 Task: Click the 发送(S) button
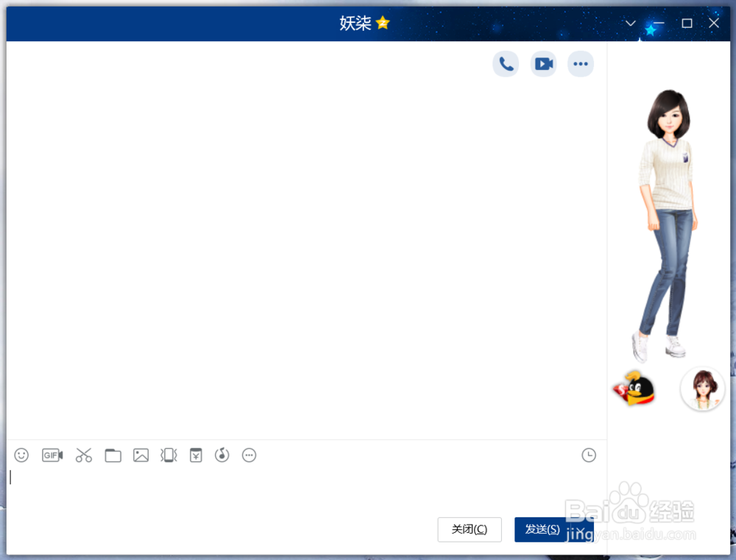[542, 530]
